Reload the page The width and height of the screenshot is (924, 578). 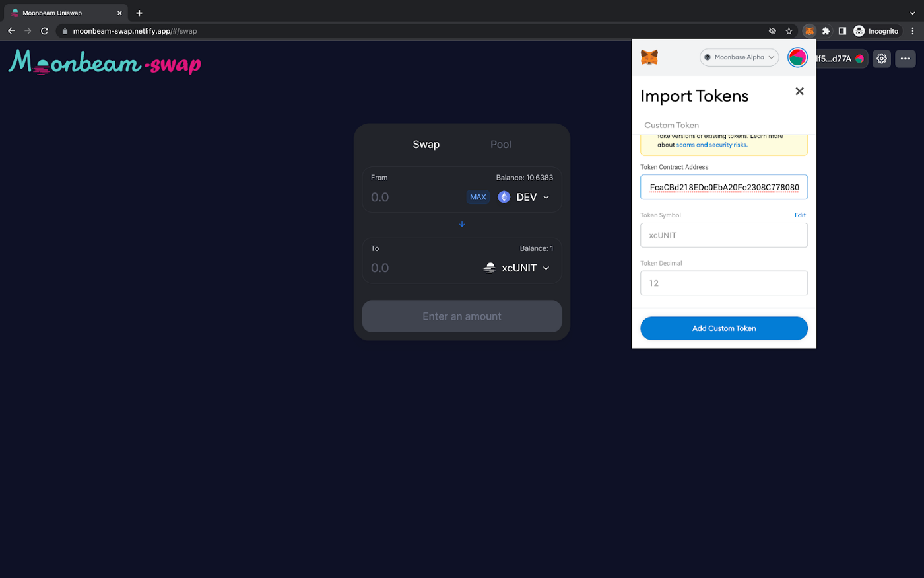[x=44, y=31]
